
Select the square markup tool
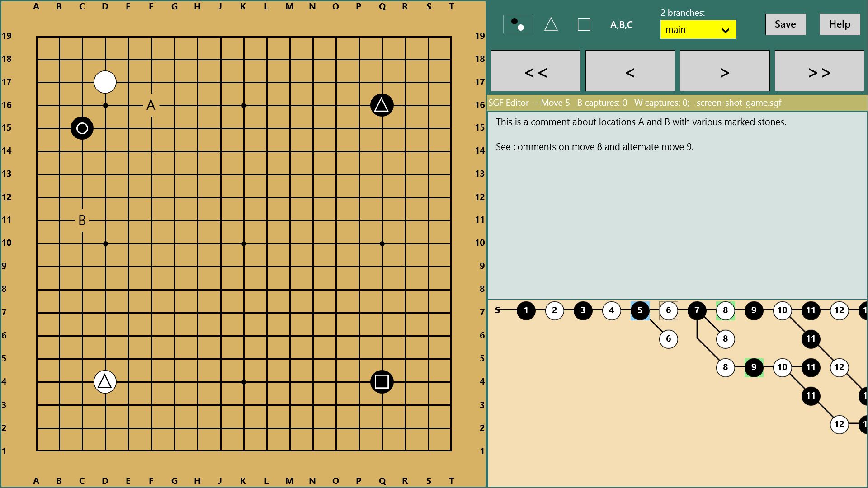click(584, 24)
